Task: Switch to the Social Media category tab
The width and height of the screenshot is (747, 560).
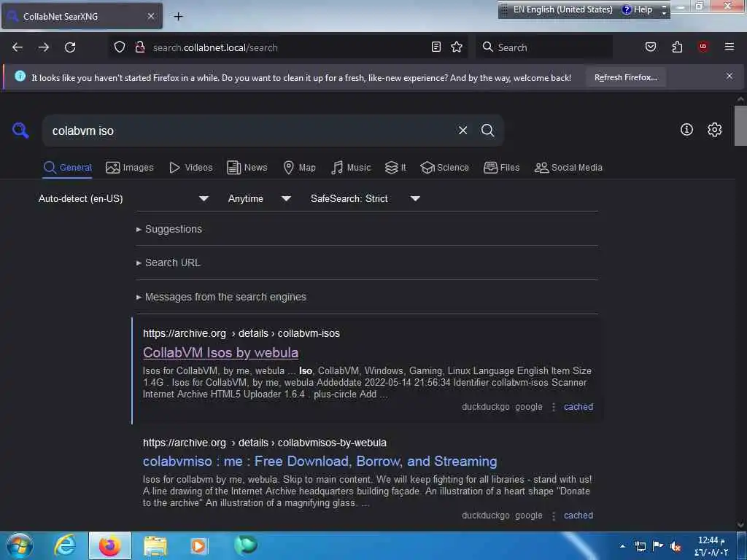Action: pos(568,168)
